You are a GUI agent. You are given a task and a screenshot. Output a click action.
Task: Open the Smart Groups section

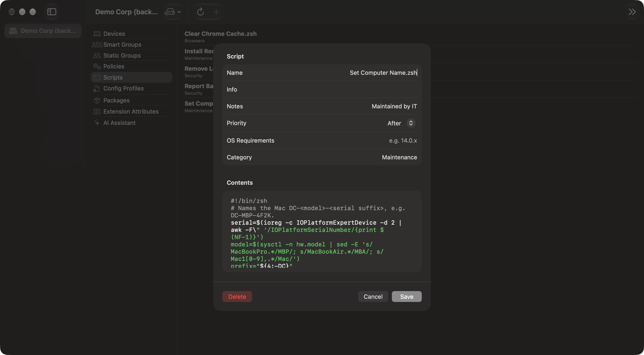132,45
